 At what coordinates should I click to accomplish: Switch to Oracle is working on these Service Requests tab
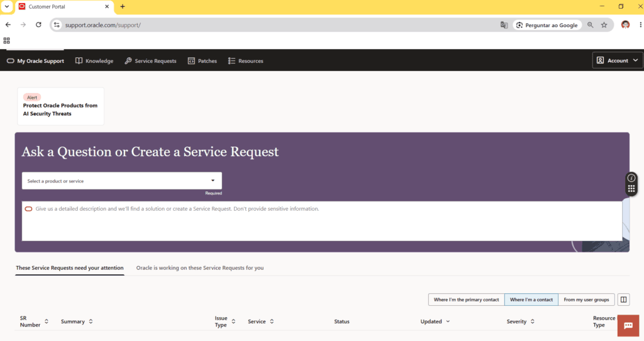200,268
